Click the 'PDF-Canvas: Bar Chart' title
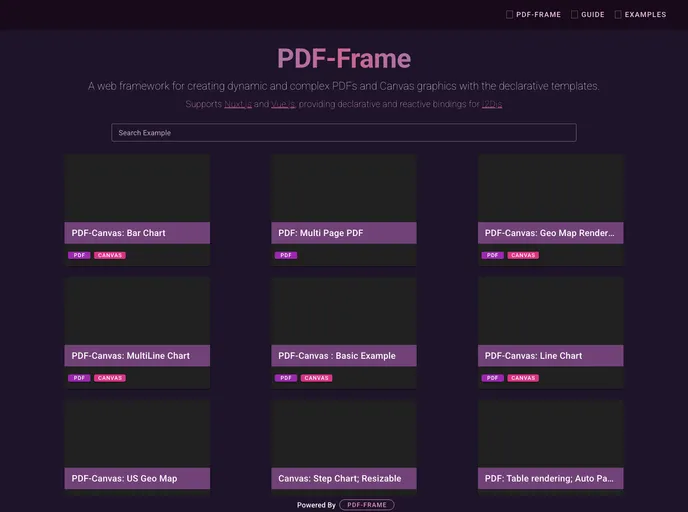This screenshot has width=688, height=512. coord(118,233)
